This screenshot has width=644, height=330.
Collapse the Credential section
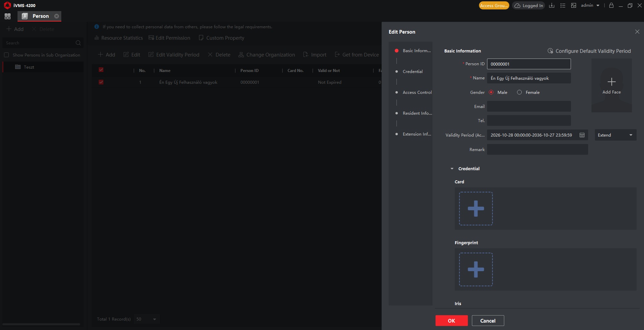(452, 169)
